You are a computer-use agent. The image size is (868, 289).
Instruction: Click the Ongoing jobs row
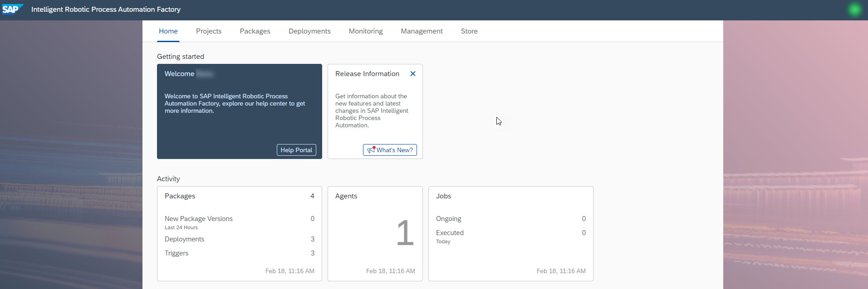tap(449, 219)
